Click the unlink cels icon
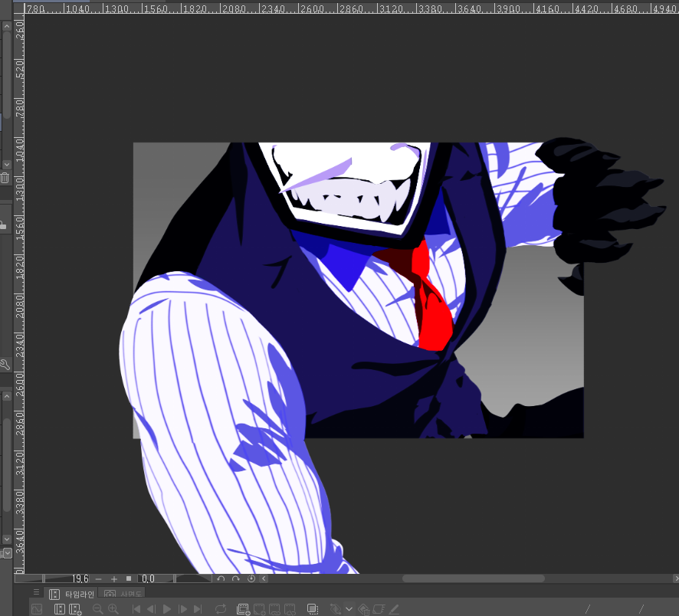 click(x=290, y=609)
